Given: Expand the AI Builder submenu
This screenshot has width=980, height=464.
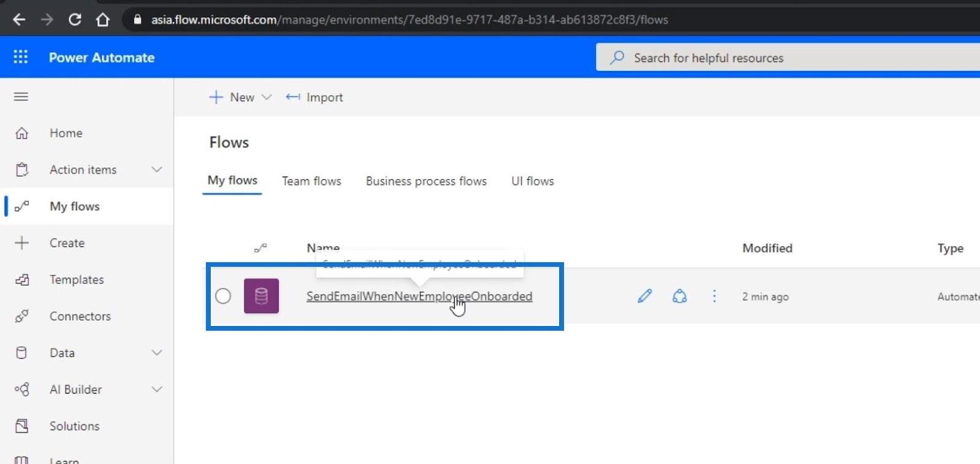Looking at the screenshot, I should click(x=157, y=389).
